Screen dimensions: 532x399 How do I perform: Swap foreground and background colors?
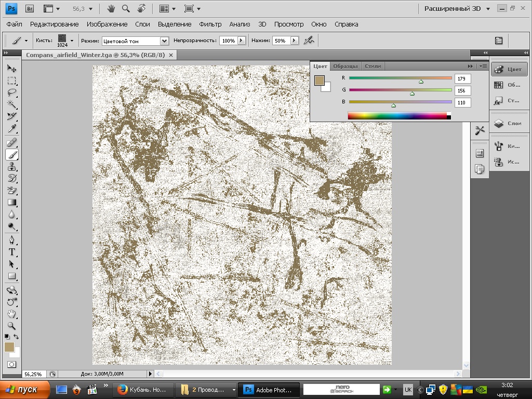(x=16, y=337)
